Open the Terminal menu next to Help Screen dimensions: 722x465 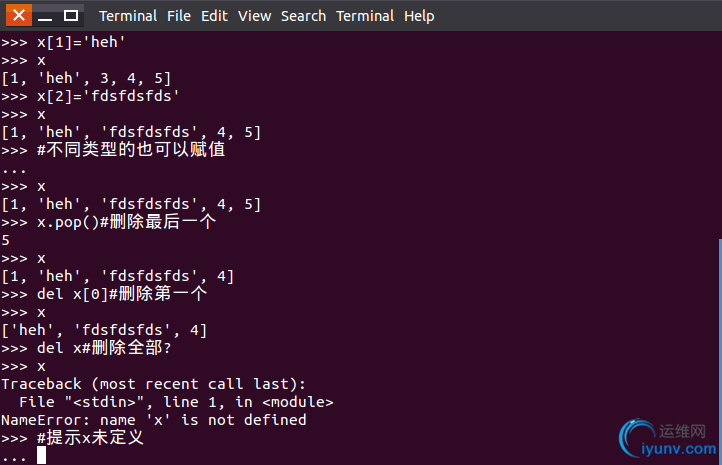click(x=365, y=16)
